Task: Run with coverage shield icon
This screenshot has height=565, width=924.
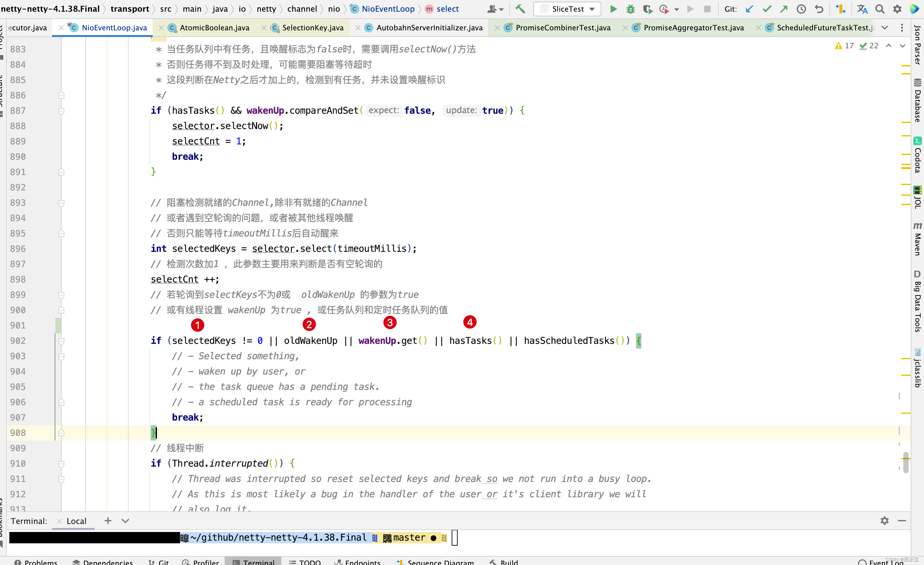Action: point(647,9)
